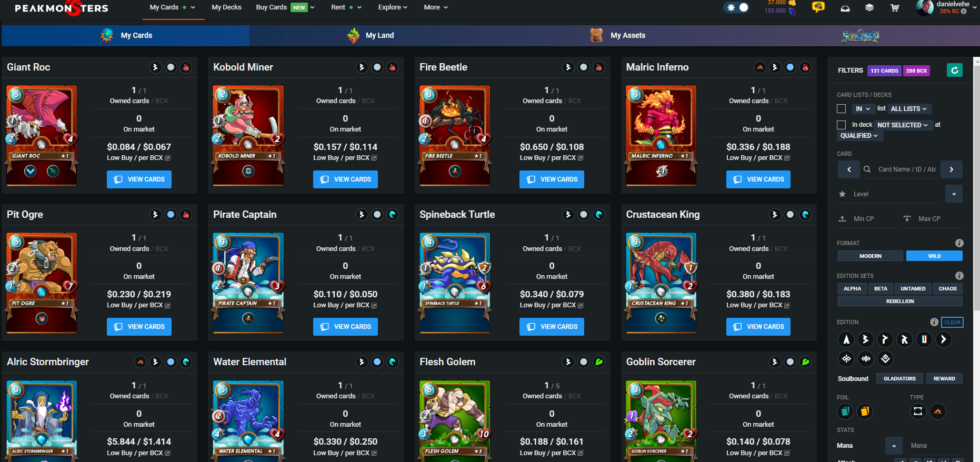Screen dimensions: 980x462
Task: Toggle REBELLION edition set filter
Action: pyautogui.click(x=900, y=301)
